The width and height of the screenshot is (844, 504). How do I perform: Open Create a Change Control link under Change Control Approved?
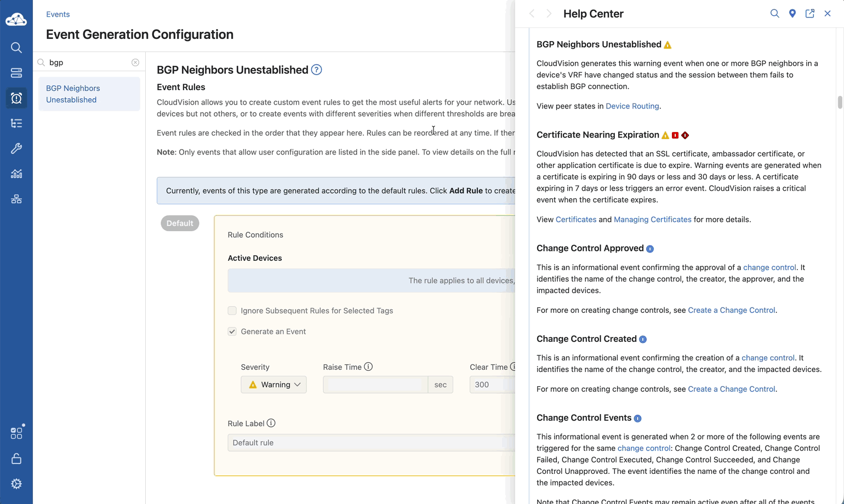click(x=732, y=311)
